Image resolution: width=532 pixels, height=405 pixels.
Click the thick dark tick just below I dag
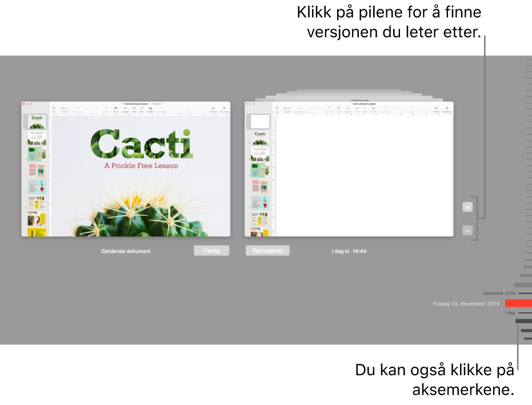pyautogui.click(x=523, y=321)
